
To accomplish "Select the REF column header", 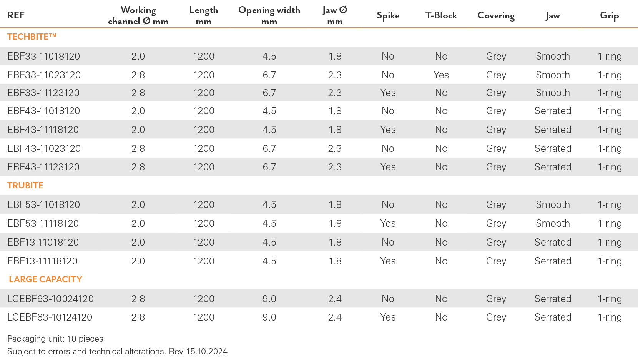I will click(16, 15).
